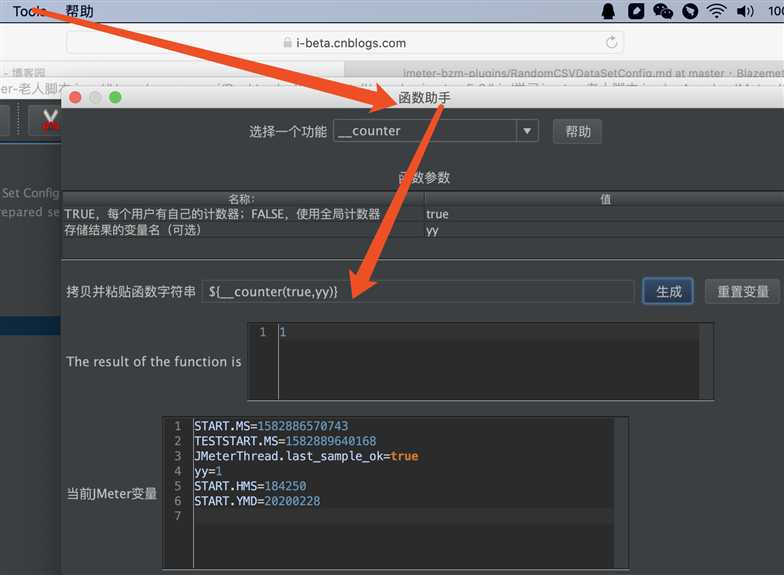Click the TESTSTART.MS variable line
Screen dimensions: 784x575
coord(285,441)
